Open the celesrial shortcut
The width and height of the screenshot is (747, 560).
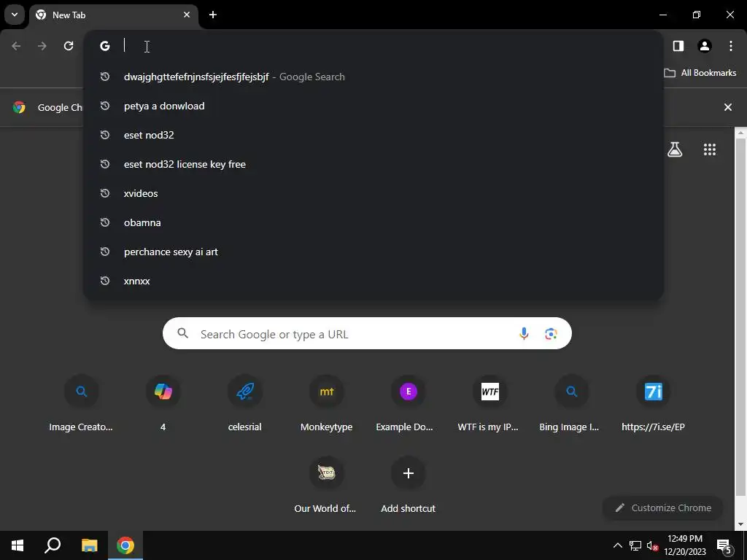[245, 404]
